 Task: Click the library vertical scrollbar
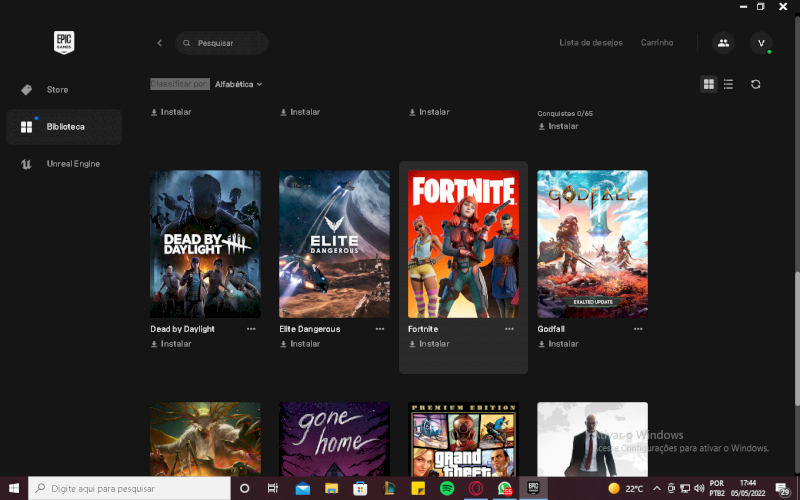796,338
